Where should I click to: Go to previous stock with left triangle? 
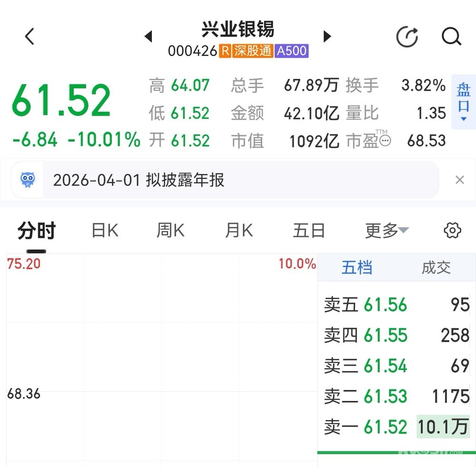(148, 36)
